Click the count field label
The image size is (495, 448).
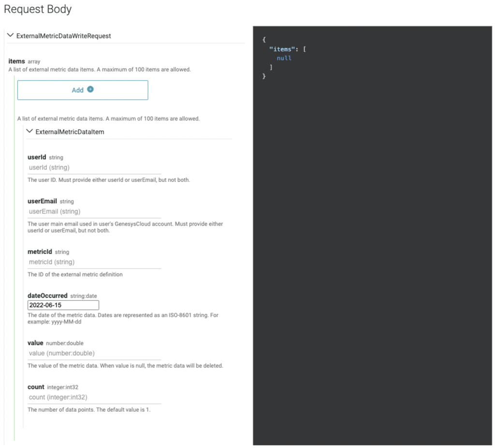point(36,387)
